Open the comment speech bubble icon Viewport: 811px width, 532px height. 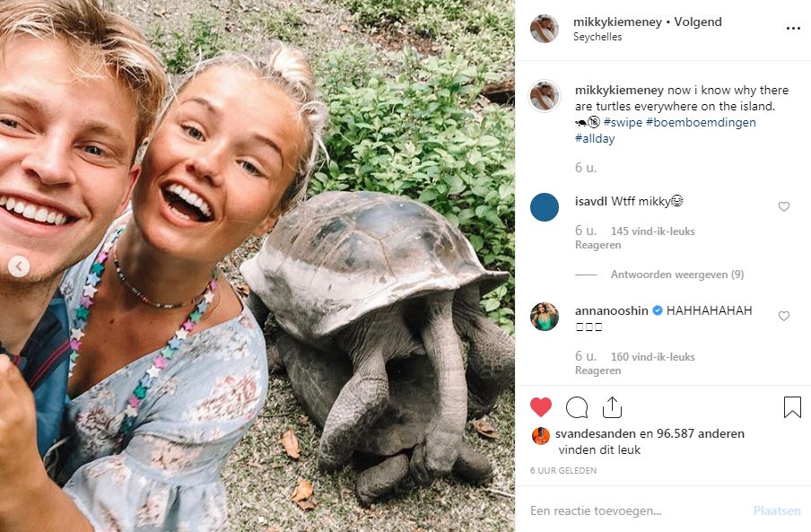(577, 408)
